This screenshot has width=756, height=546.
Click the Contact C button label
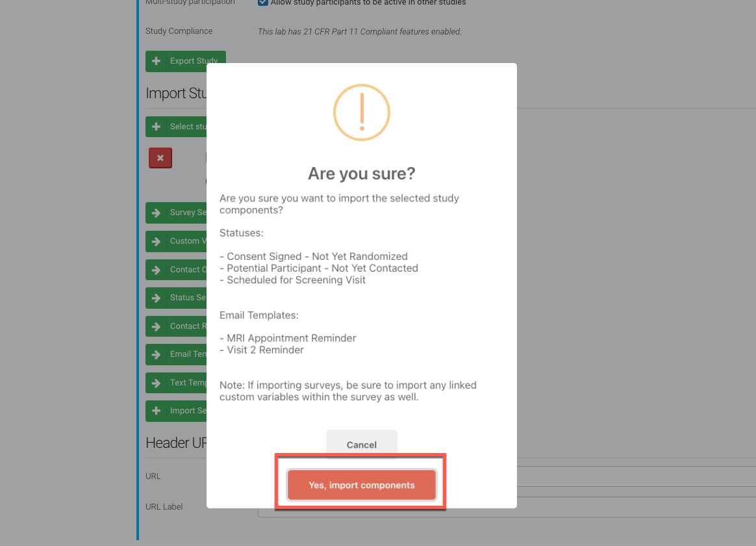(x=188, y=270)
